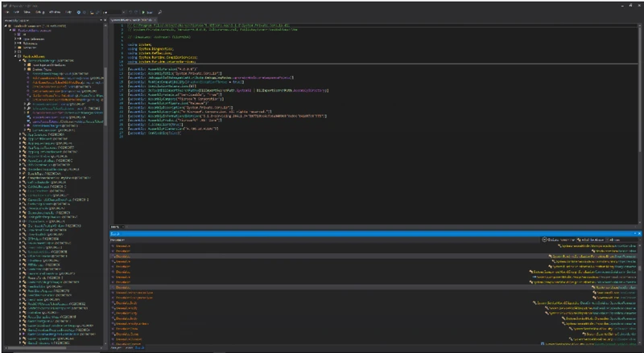
Task: Collapse the root assembly node in the tree
Action: (6, 26)
